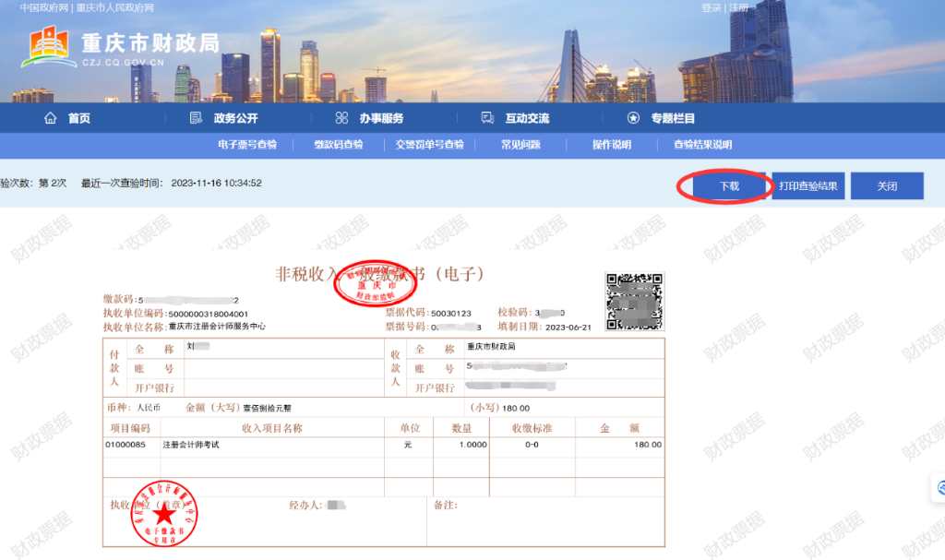Click the QR code on the receipt

[x=634, y=302]
